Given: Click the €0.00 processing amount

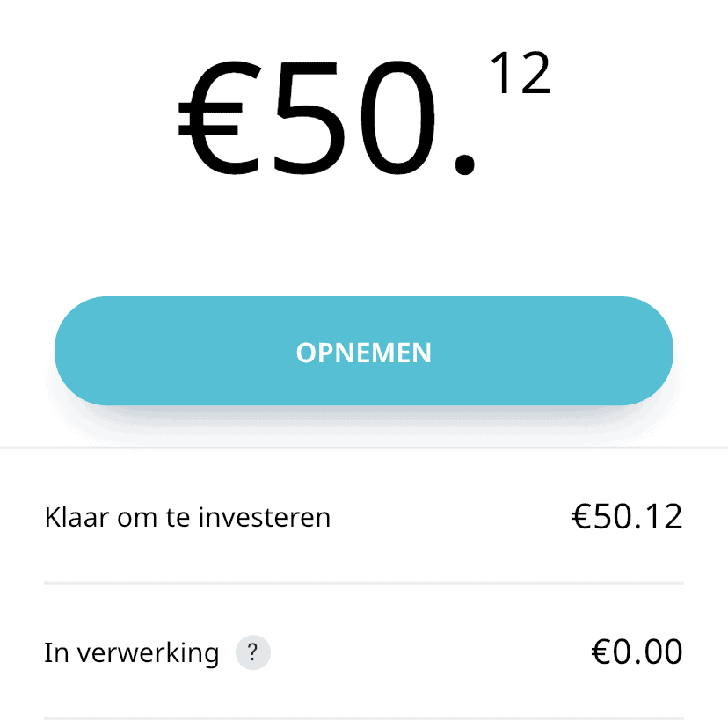Looking at the screenshot, I should [637, 653].
